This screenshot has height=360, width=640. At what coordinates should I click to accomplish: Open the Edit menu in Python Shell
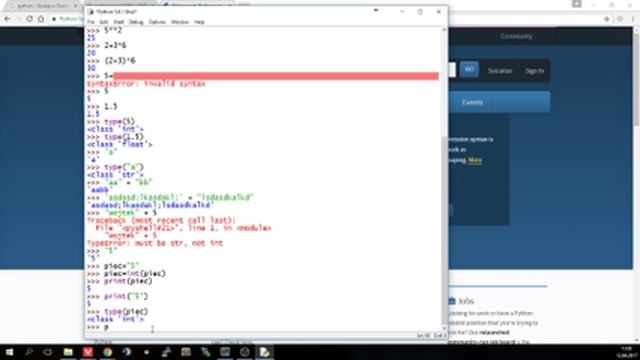(104, 22)
